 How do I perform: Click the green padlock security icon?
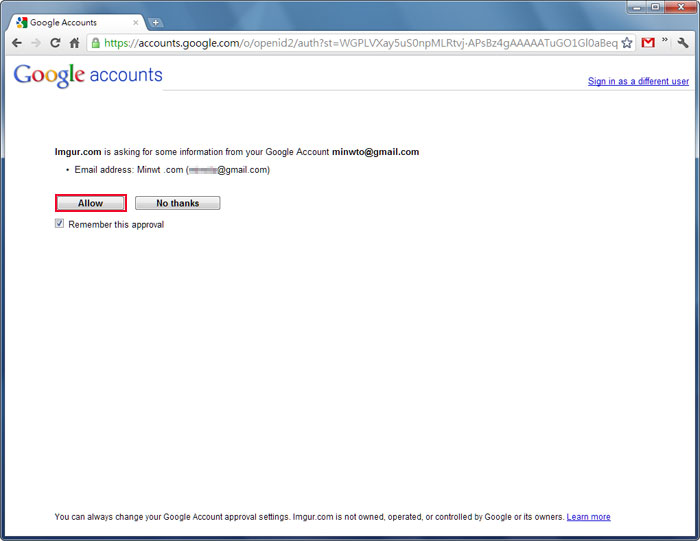coord(96,43)
